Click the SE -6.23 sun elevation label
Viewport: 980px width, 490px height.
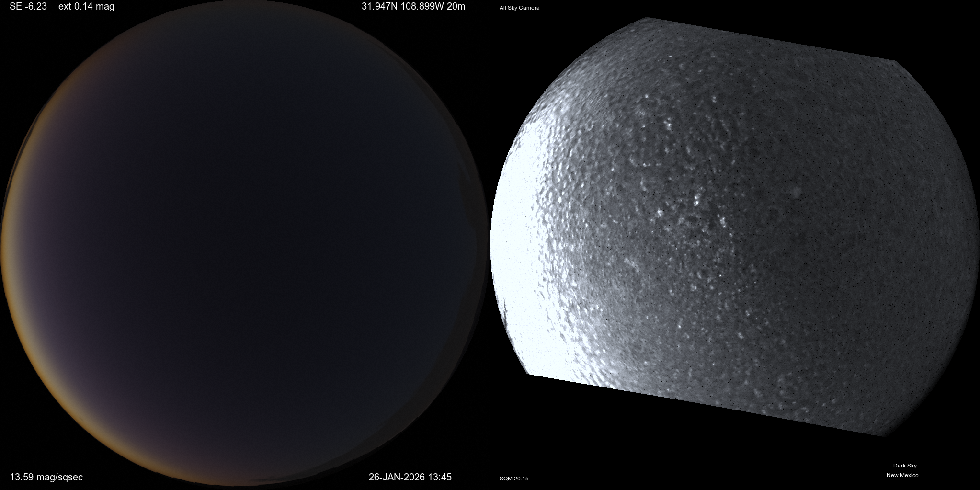[x=28, y=7]
